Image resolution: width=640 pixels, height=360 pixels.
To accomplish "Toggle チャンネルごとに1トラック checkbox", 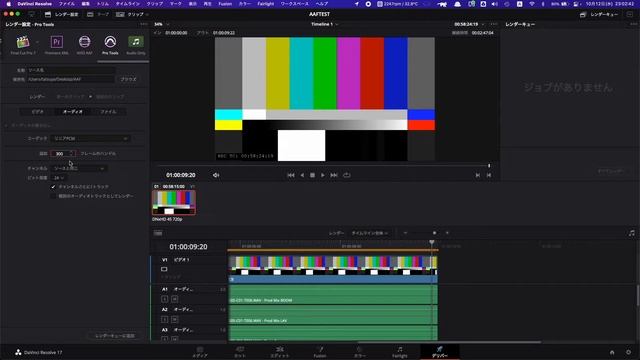I will (x=53, y=187).
